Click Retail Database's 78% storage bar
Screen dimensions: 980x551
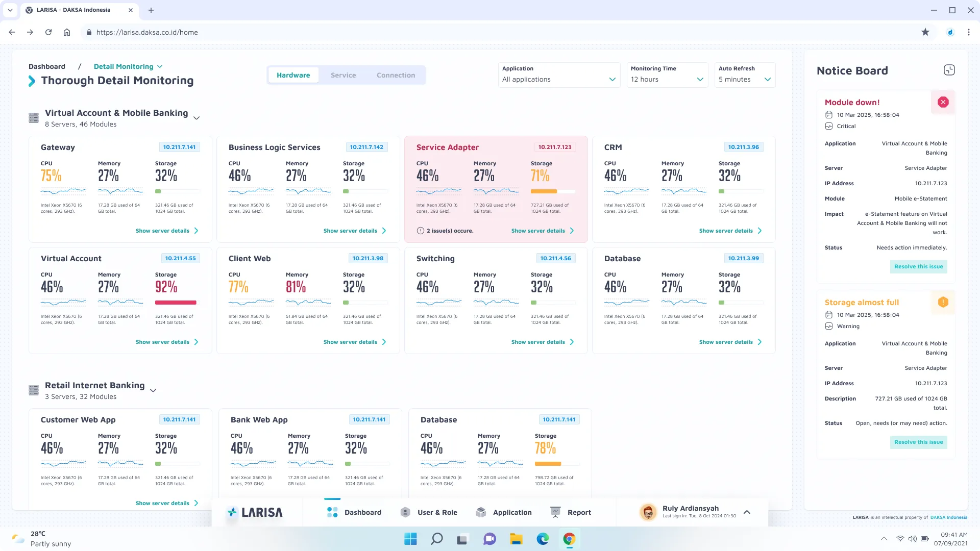(557, 464)
